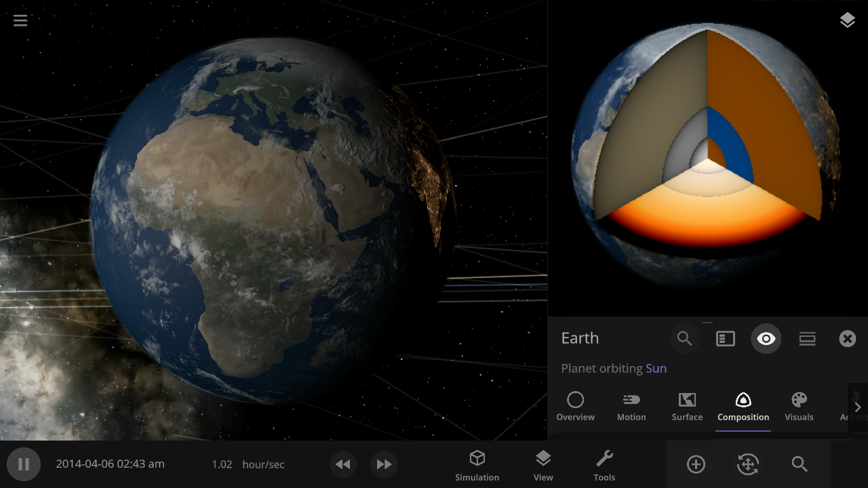This screenshot has width=868, height=488.
Task: Expand the View layers menu
Action: (543, 465)
